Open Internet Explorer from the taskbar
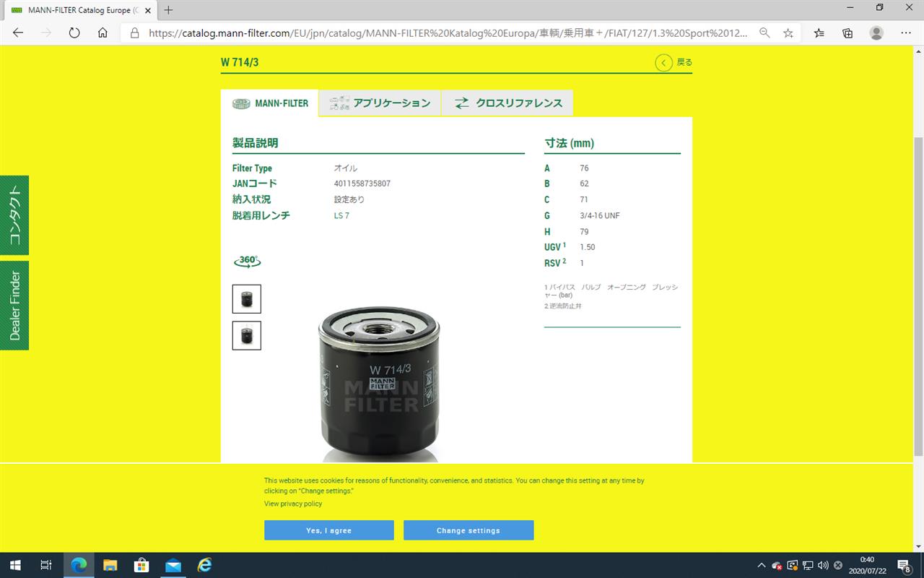 (x=205, y=565)
